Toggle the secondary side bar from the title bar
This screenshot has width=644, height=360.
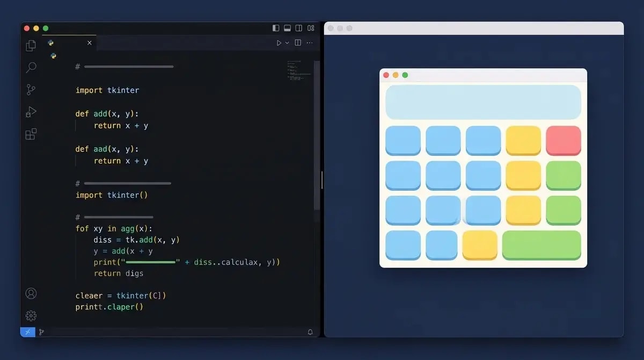298,28
